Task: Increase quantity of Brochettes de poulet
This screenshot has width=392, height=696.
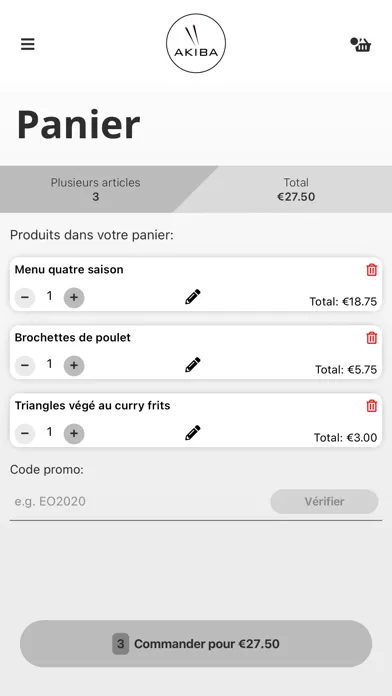Action: (74, 365)
